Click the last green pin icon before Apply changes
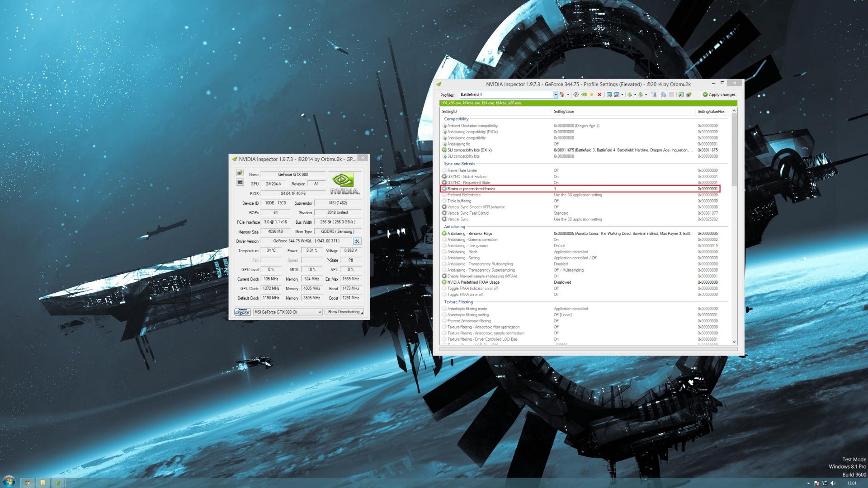The image size is (868, 488). coord(689,94)
